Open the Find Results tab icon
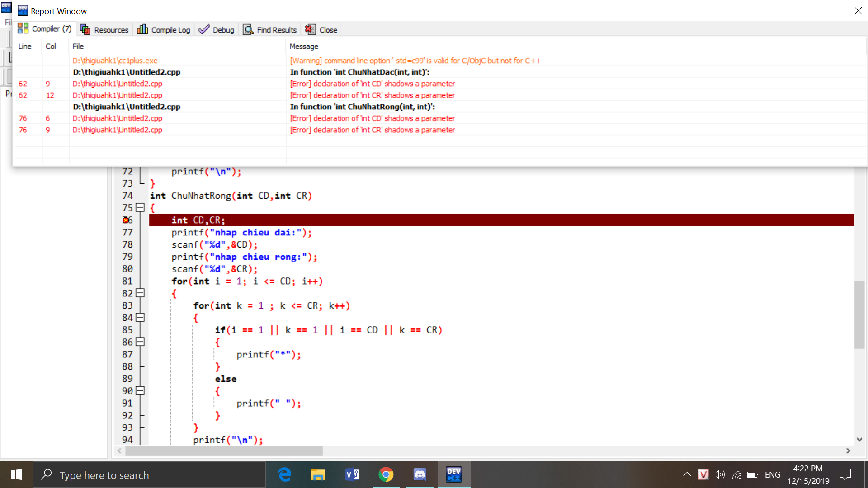 tap(248, 30)
